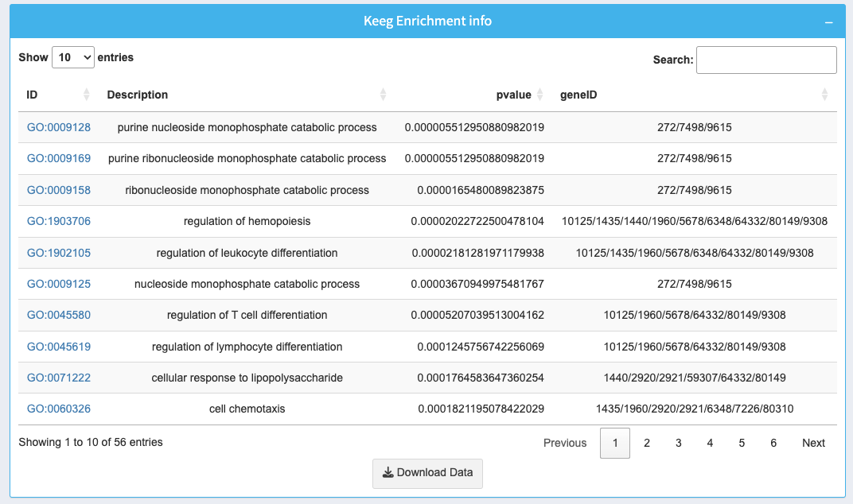This screenshot has width=853, height=504.
Task: Go to pagination page 2
Action: (x=647, y=443)
